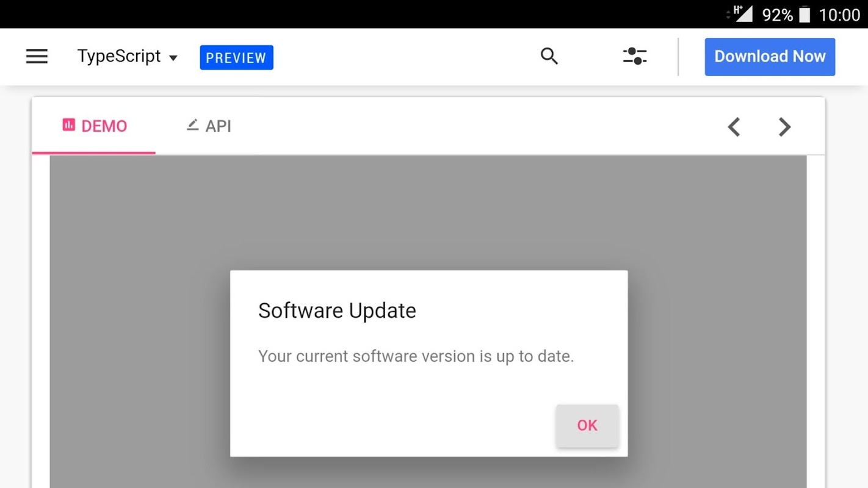Viewport: 868px width, 488px height.
Task: Open the hamburger navigation menu
Action: (x=37, y=57)
